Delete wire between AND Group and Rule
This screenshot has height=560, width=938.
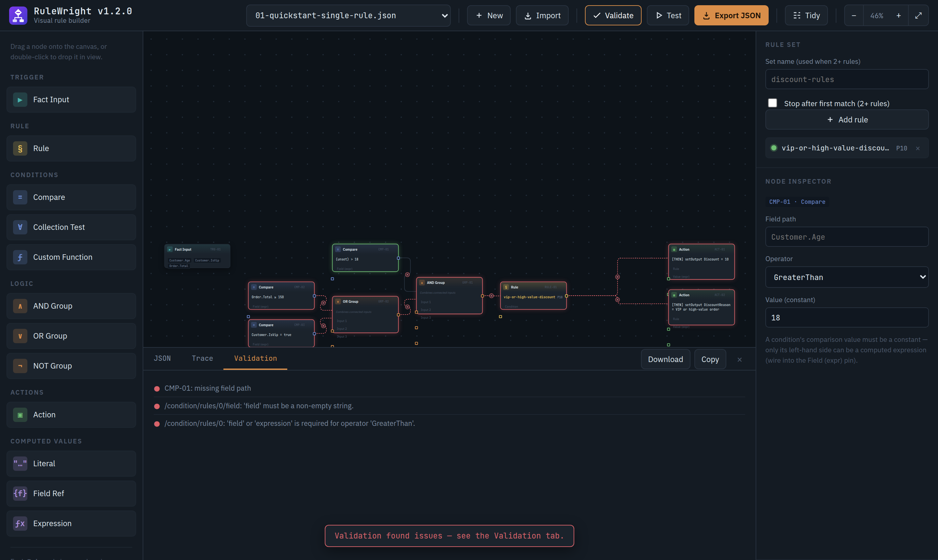(x=491, y=296)
